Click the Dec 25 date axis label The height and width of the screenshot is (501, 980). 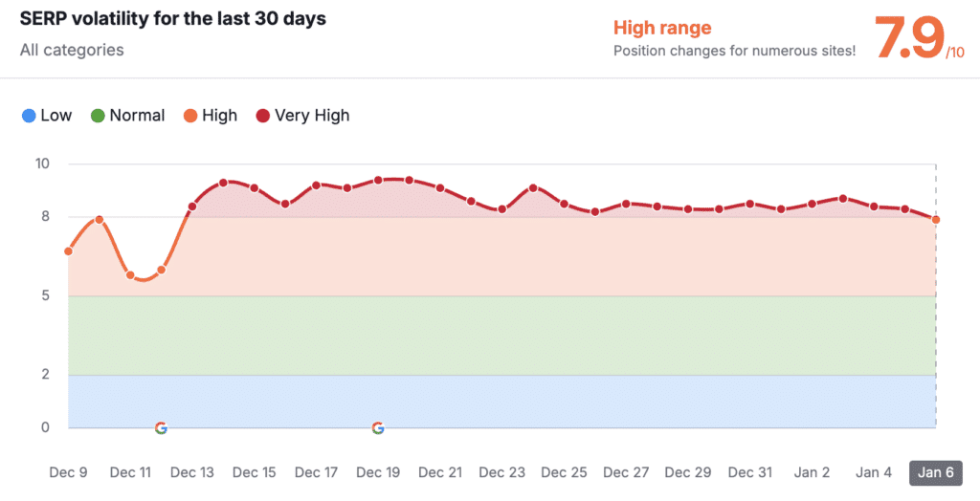click(x=564, y=472)
